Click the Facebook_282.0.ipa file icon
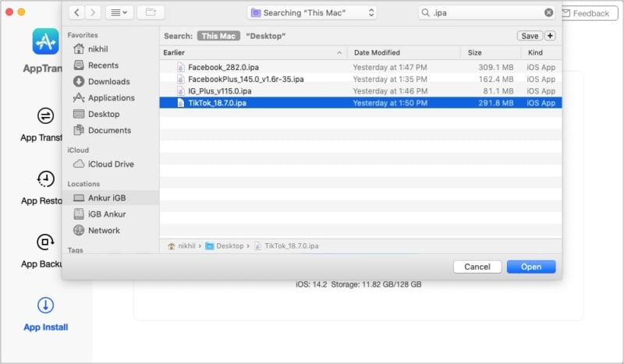 (x=181, y=67)
